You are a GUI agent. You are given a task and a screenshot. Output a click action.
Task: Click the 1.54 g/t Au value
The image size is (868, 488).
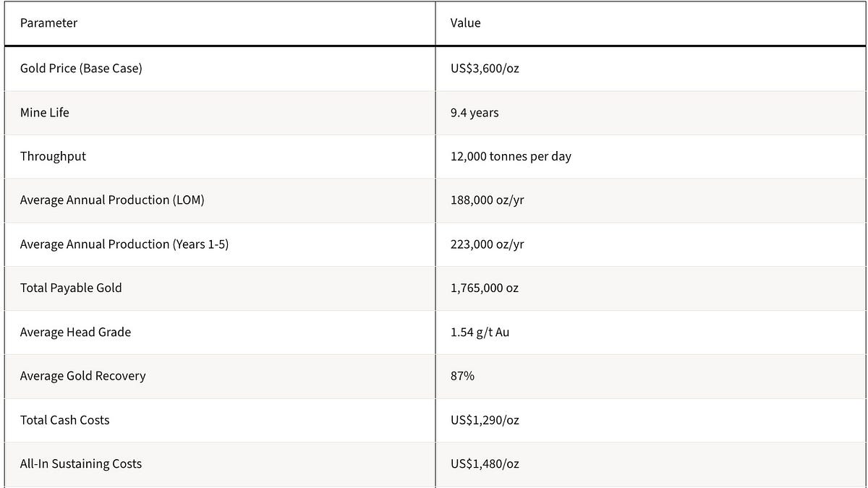click(480, 333)
